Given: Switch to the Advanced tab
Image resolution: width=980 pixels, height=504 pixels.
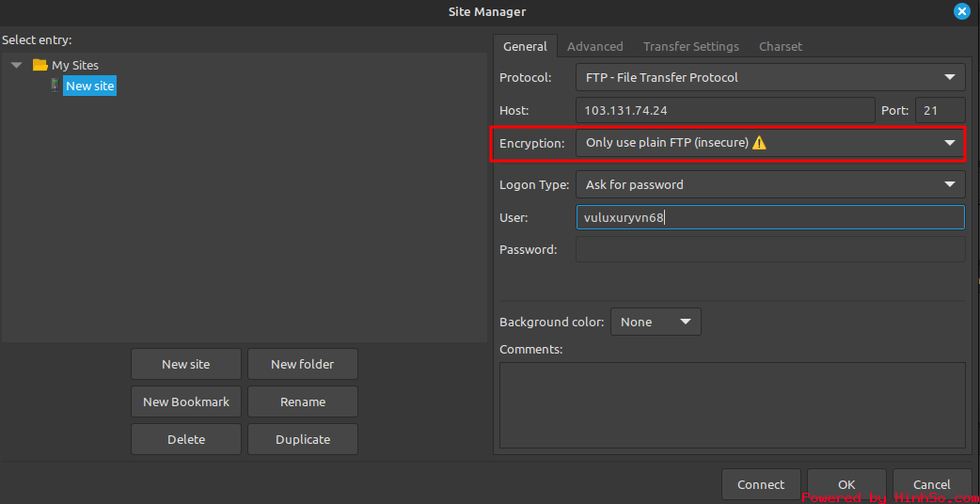Looking at the screenshot, I should tap(595, 46).
